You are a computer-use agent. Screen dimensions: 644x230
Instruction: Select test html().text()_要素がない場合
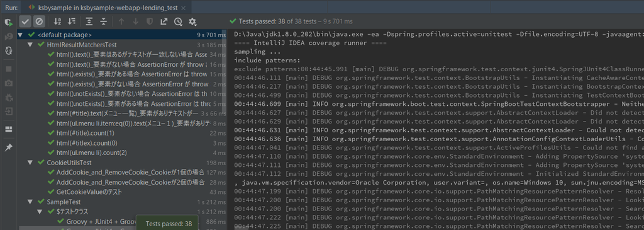click(122, 64)
